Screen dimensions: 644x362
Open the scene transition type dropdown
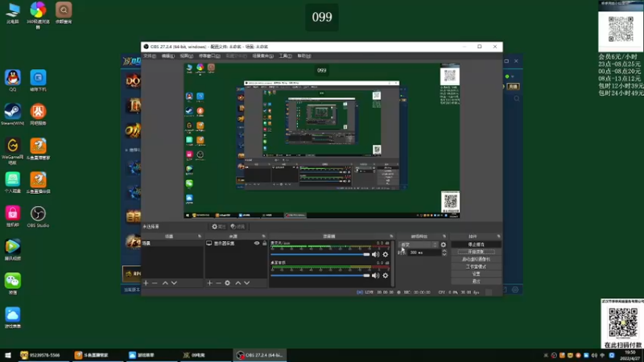click(419, 245)
